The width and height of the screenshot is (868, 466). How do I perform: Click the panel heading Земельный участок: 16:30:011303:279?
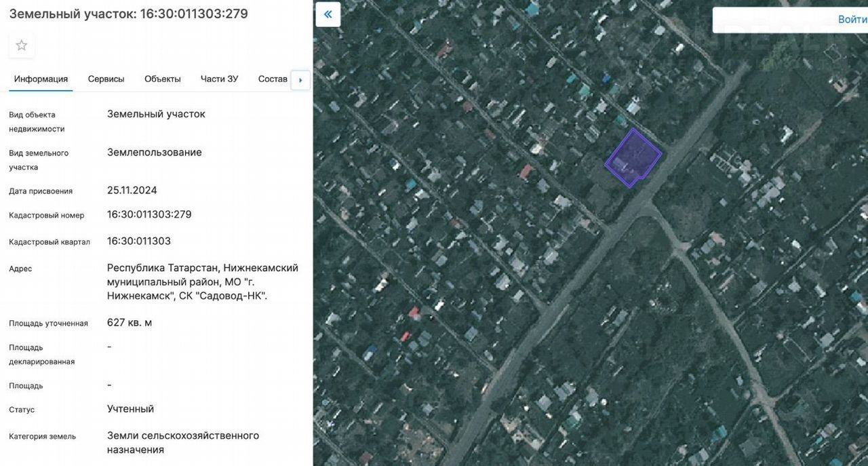[128, 14]
